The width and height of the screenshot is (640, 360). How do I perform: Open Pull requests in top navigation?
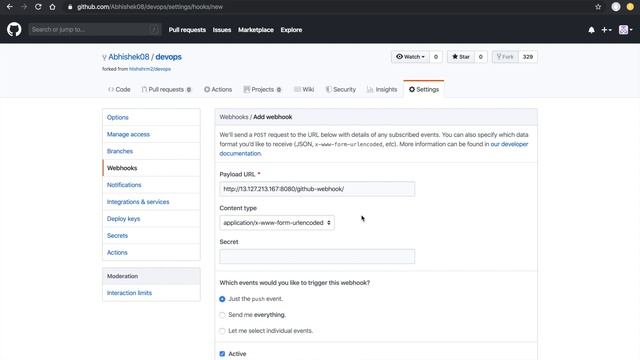[x=187, y=30]
